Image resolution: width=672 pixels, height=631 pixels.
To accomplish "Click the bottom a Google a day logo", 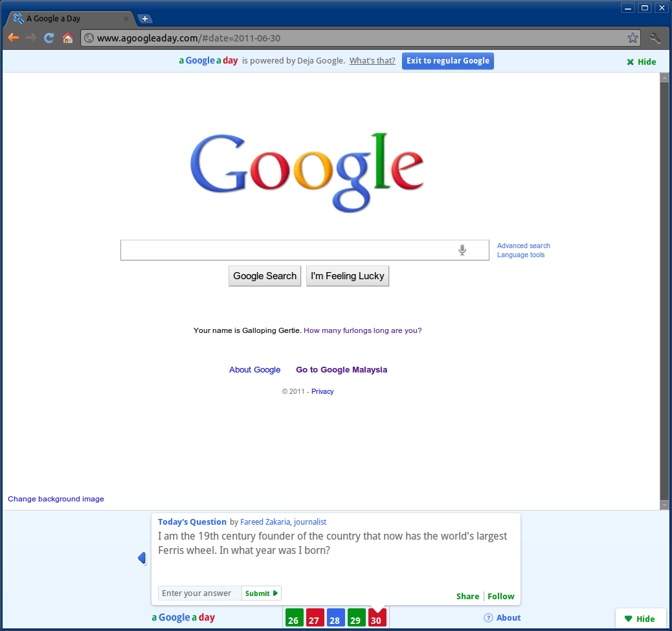I will click(x=183, y=617).
